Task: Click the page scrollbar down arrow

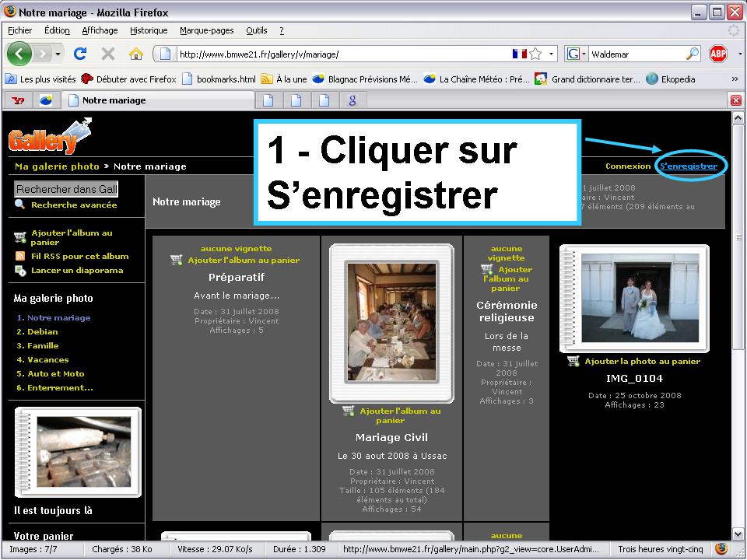Action: 738,534
